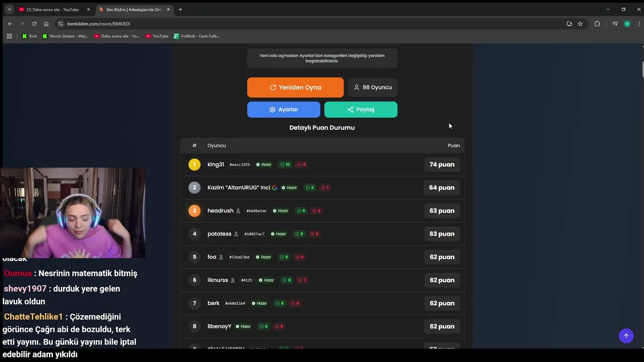Close the Ben Bildim tab
This screenshot has height=362, width=644.
pyautogui.click(x=168, y=10)
